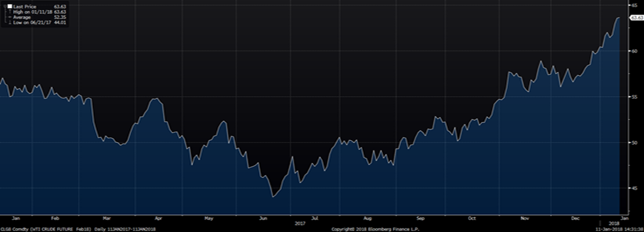Click the Jun label on the time axis

263,218
